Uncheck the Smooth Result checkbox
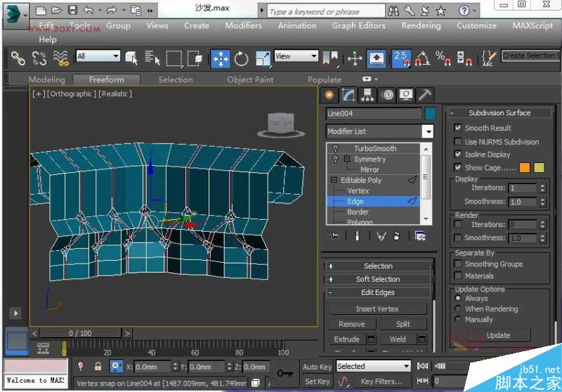This screenshot has height=392, width=562. pos(458,128)
